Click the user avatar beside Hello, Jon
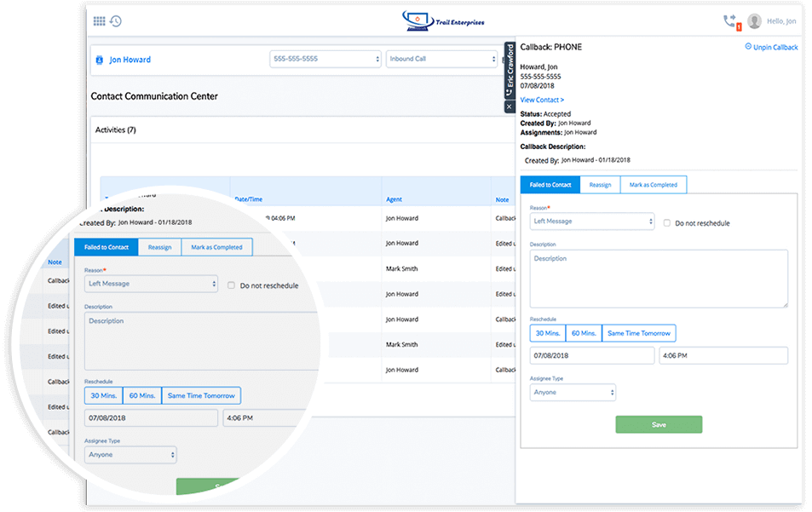 (x=754, y=21)
